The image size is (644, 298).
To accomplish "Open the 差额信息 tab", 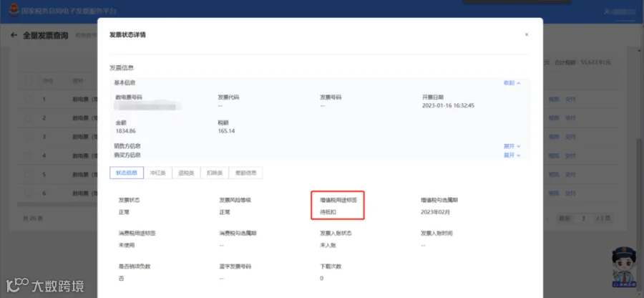I will pyautogui.click(x=245, y=173).
